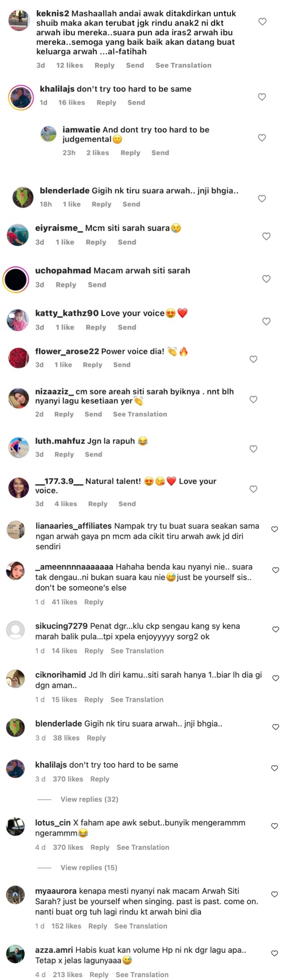
Task: Heart the luth.mahfuz Jgn la rapuh comment
Action: [254, 449]
